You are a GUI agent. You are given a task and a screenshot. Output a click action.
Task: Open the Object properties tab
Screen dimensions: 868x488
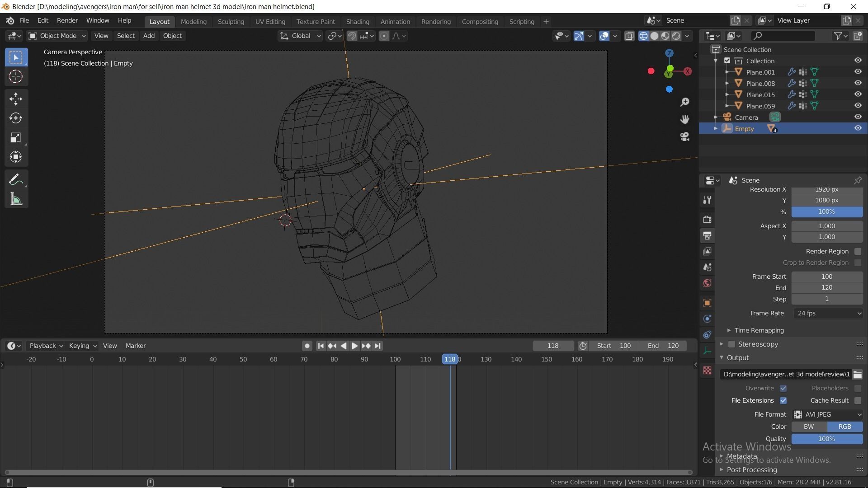(708, 303)
